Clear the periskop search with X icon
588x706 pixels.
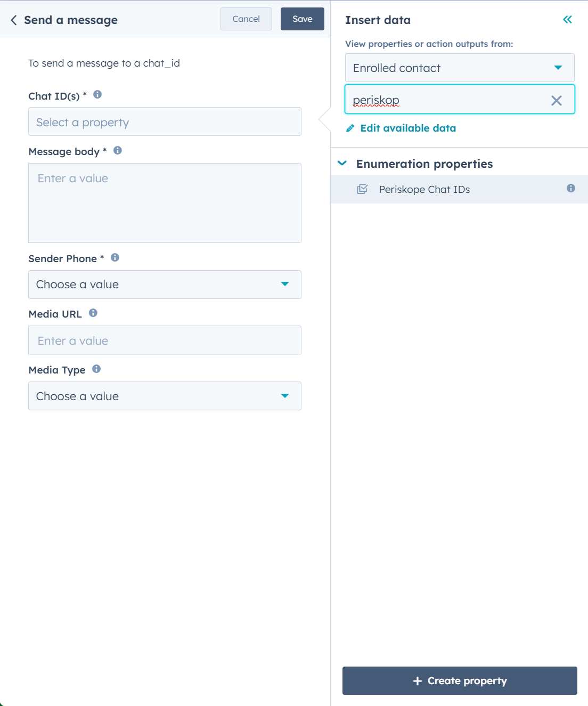[x=556, y=100]
